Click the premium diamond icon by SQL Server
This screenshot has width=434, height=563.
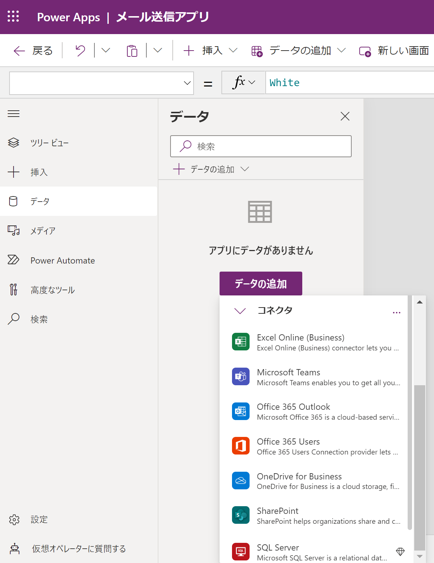pyautogui.click(x=400, y=551)
